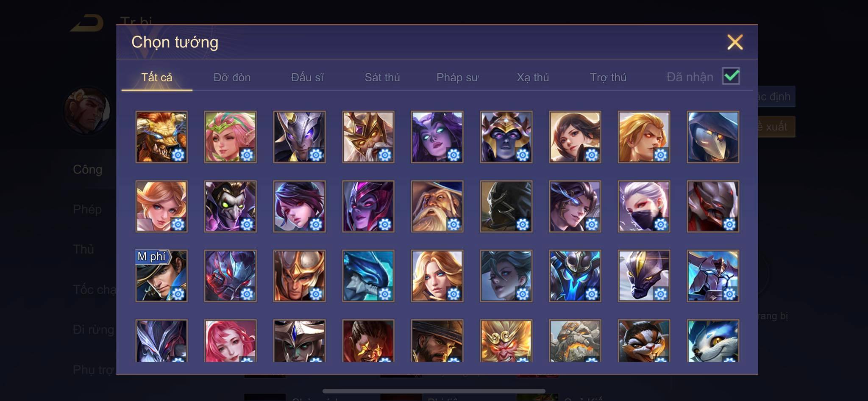Pick the hero tagged M phí
868x401 pixels.
click(161, 276)
